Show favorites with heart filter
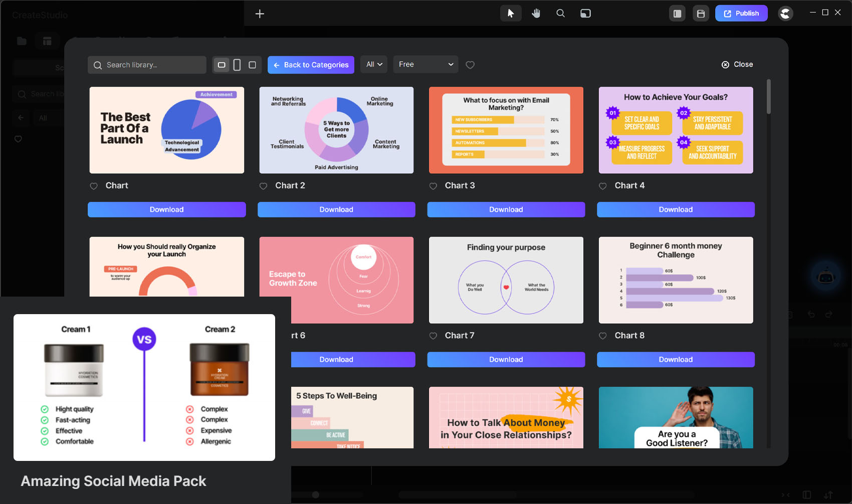This screenshot has height=504, width=852. pyautogui.click(x=470, y=65)
